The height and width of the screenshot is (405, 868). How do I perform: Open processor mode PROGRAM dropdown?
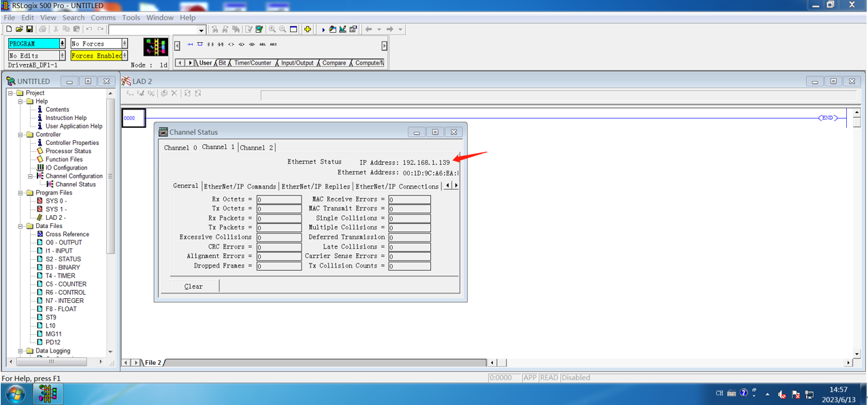coord(62,44)
